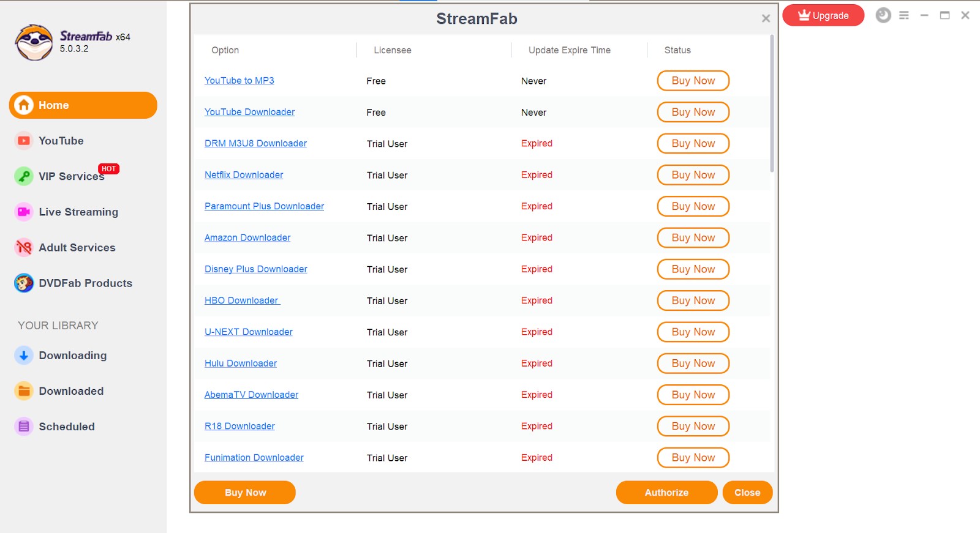This screenshot has width=980, height=533.
Task: Click the HOT badge on VIP Services
Action: coord(109,169)
